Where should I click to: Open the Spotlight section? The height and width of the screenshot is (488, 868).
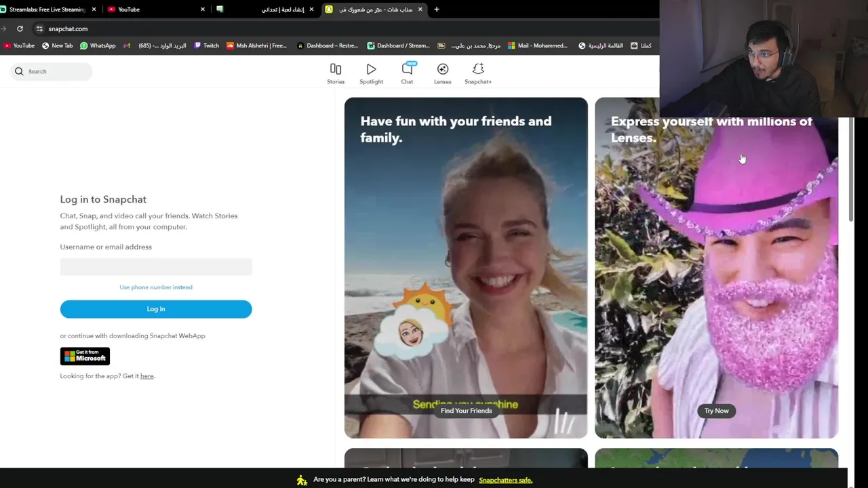371,74
